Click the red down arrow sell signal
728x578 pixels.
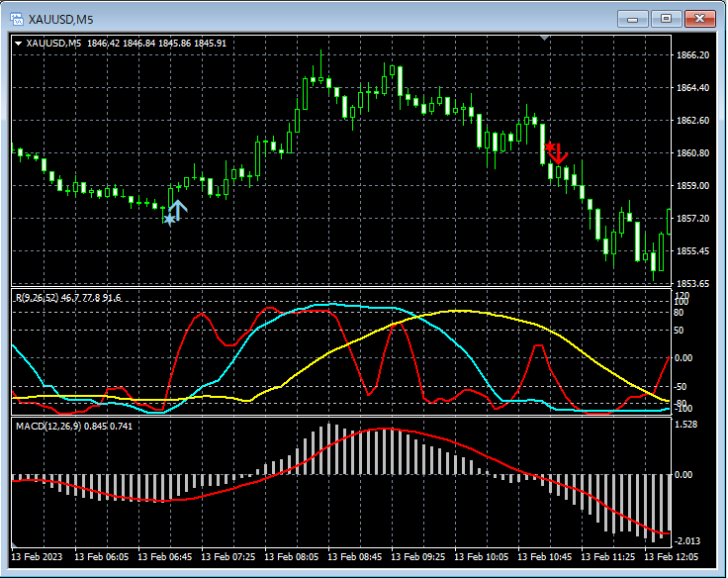(x=560, y=154)
